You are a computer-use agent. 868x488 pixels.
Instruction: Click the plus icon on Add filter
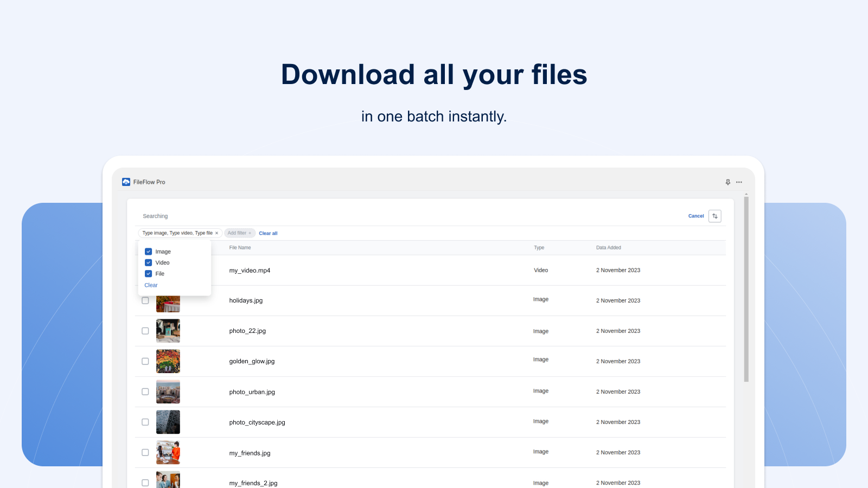(x=250, y=233)
